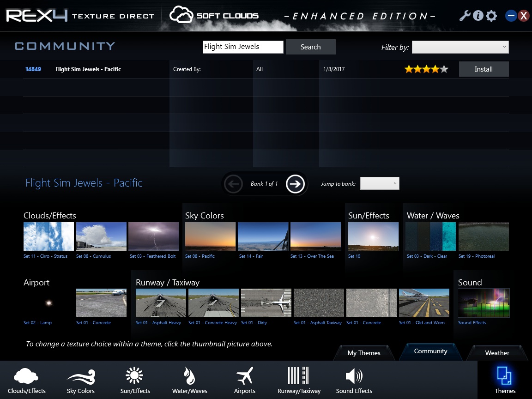Open Sound Effects in bottom toolbar
Screen dimensions: 532x399
tap(354, 380)
